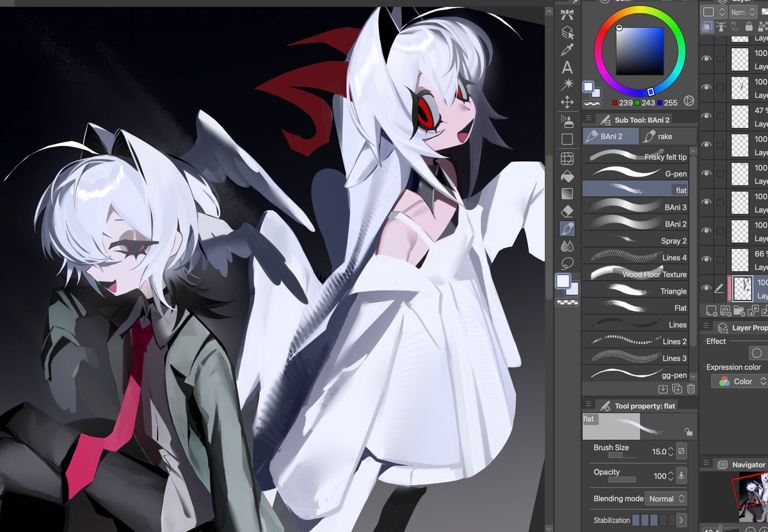
Task: Select the Gradient tool
Action: point(567,193)
